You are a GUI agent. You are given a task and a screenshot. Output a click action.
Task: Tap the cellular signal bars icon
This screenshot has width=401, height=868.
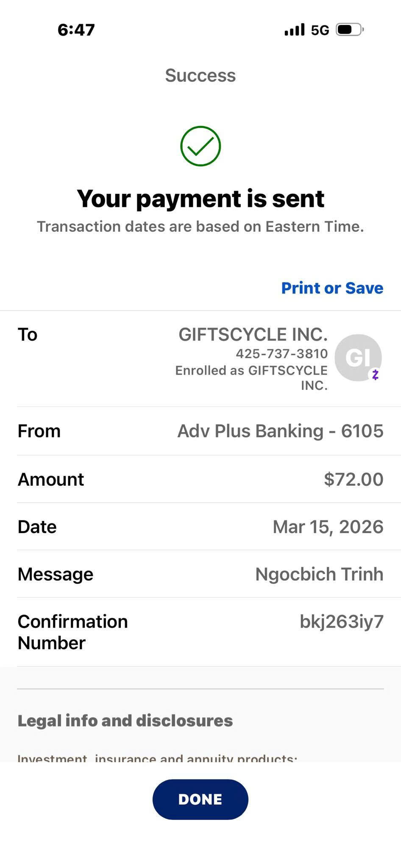(x=295, y=30)
